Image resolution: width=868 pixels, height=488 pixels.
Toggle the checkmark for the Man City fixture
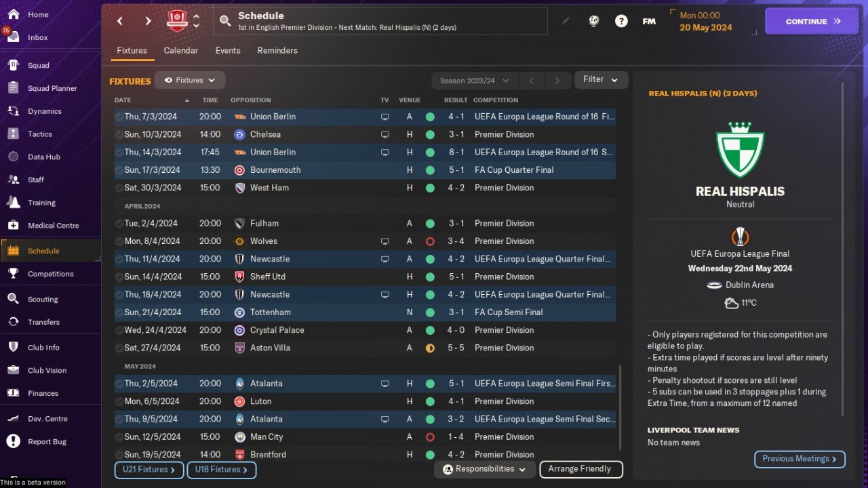click(119, 437)
